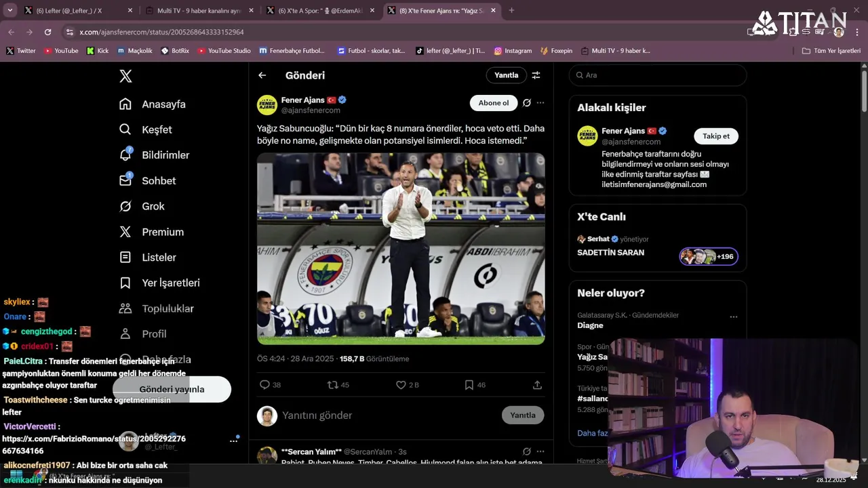Click Grok explain icon on Fener Ajans post

527,103
